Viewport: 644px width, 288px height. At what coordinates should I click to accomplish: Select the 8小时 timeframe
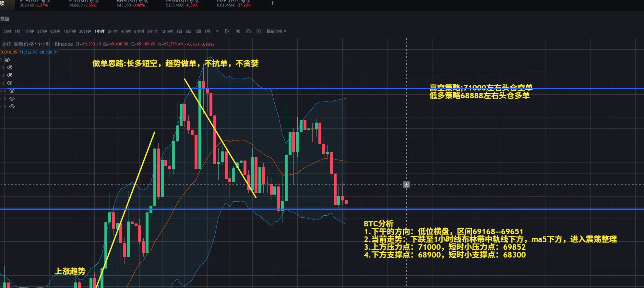pos(152,31)
